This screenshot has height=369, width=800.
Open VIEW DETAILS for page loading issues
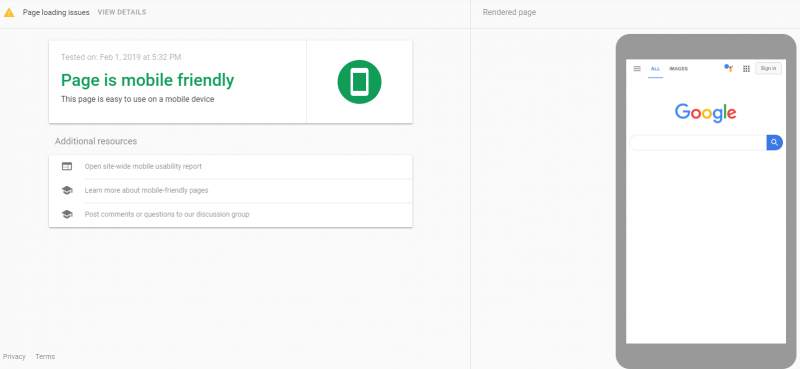click(x=121, y=12)
